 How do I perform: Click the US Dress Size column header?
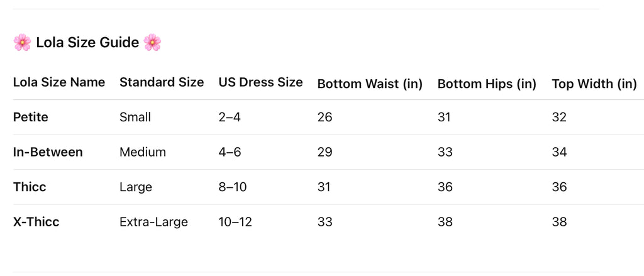click(x=260, y=82)
